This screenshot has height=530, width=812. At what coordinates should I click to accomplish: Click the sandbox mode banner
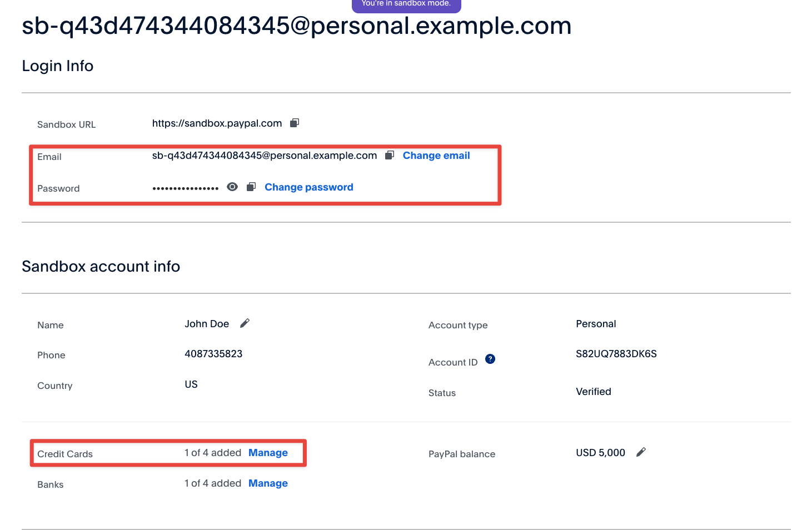[x=406, y=4]
